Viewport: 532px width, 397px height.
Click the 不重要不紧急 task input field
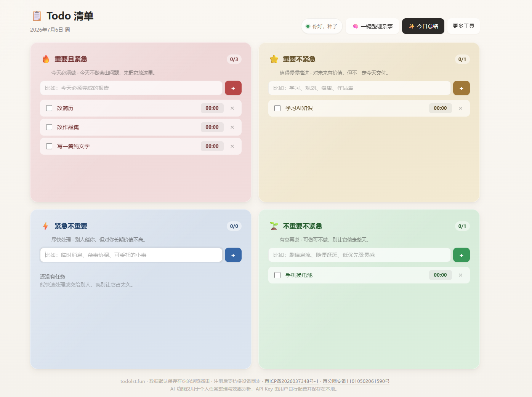[x=359, y=255]
